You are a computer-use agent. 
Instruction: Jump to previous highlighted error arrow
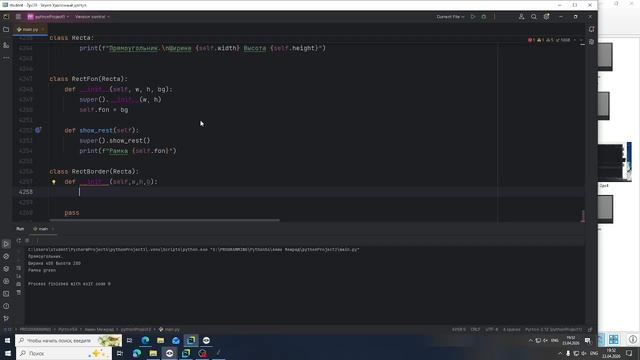(x=575, y=40)
